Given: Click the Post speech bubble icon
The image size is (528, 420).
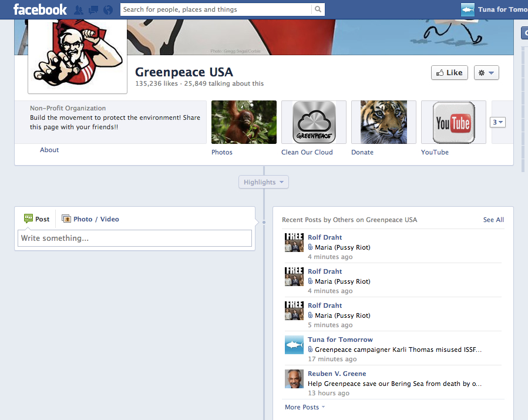Looking at the screenshot, I should pyautogui.click(x=28, y=219).
